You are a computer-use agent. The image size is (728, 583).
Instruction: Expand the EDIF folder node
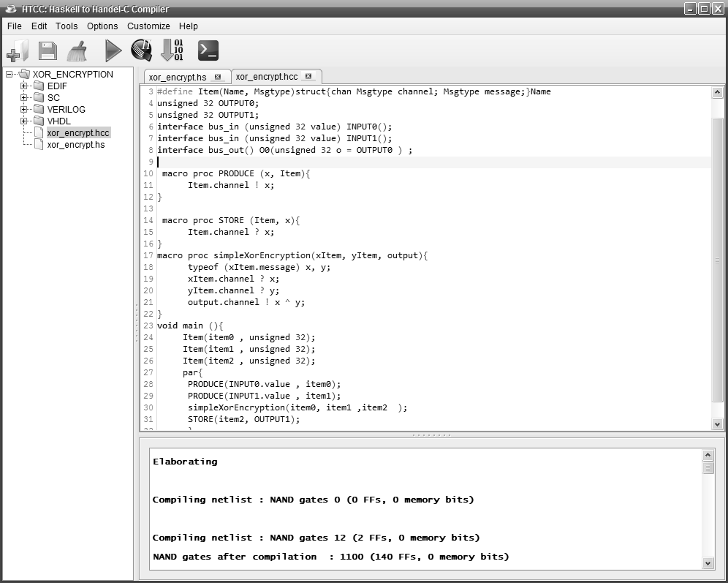click(x=23, y=86)
